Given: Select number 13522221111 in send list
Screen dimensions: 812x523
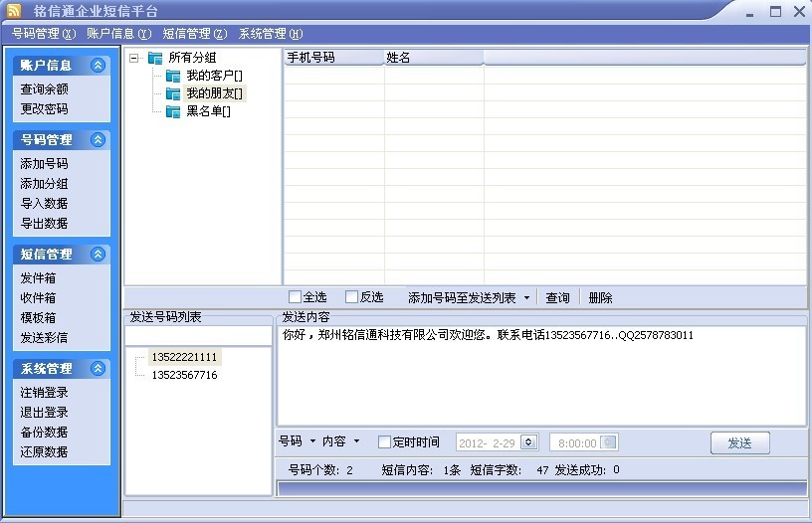Looking at the screenshot, I should (x=184, y=357).
